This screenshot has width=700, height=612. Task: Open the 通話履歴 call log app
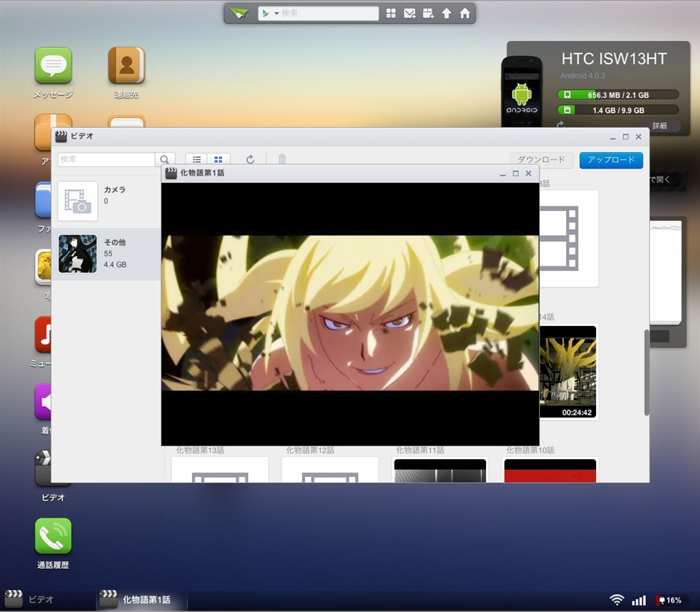click(x=53, y=535)
